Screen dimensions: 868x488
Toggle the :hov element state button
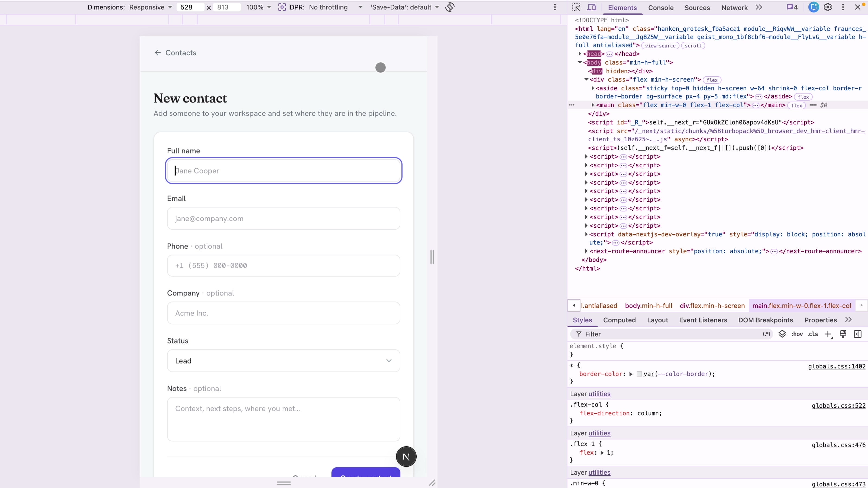coord(797,334)
